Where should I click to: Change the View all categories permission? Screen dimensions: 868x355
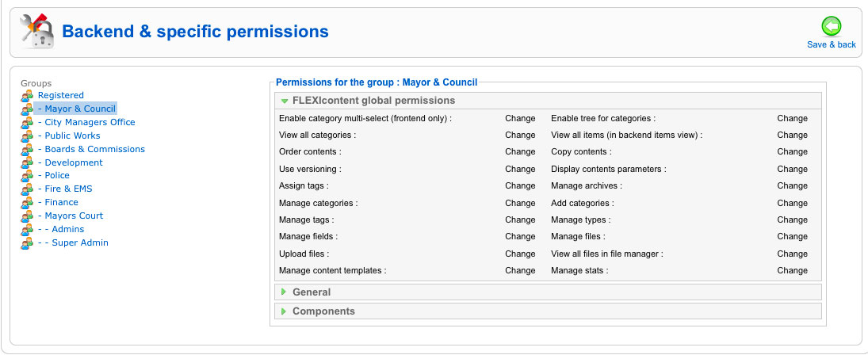click(x=520, y=135)
